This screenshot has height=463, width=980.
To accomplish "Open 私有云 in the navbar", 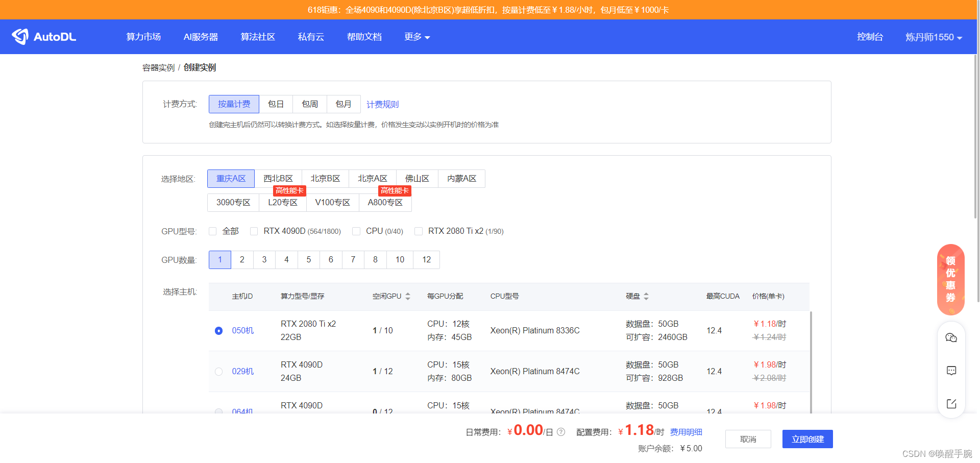I will (x=311, y=37).
